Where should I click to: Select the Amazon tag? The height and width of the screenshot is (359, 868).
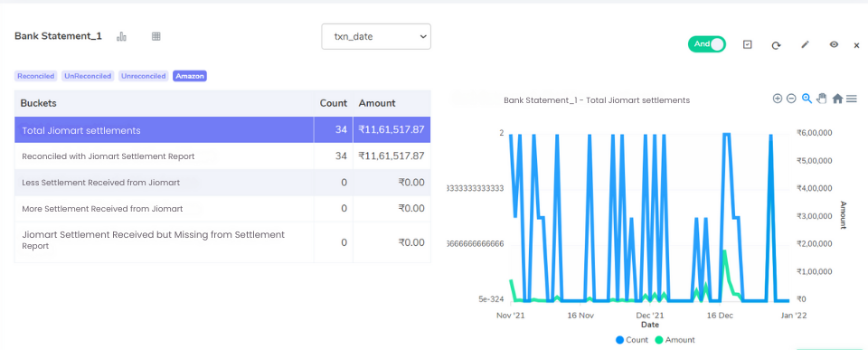pos(190,76)
